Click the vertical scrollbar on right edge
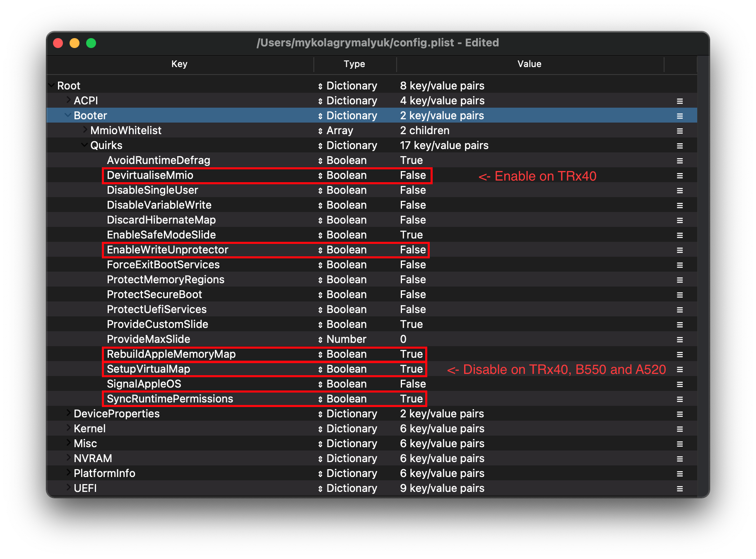Screen dimensions: 756x559 [703, 273]
